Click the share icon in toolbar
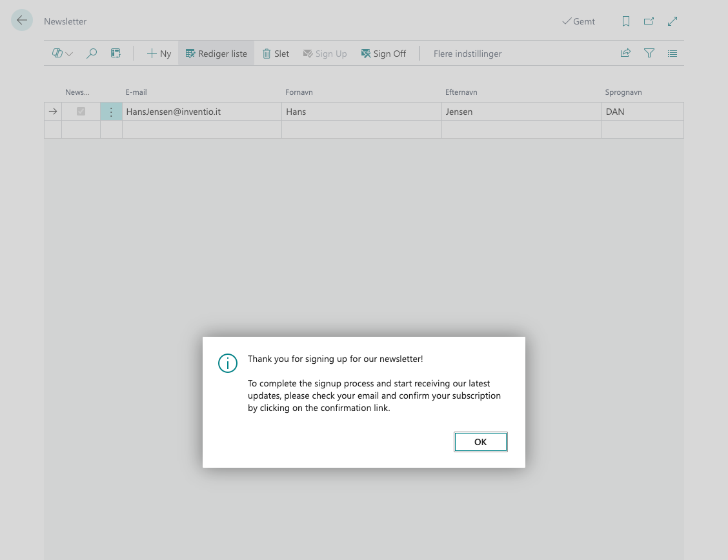 pyautogui.click(x=625, y=54)
